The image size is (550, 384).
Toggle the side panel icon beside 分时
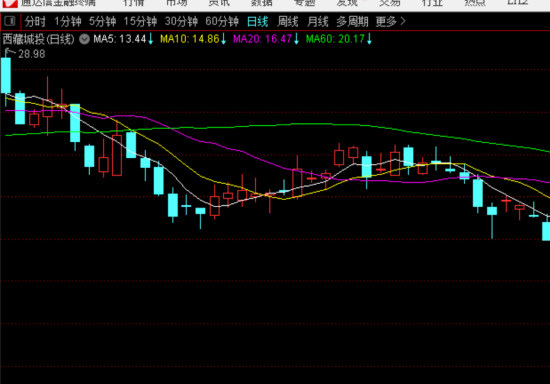(10, 21)
